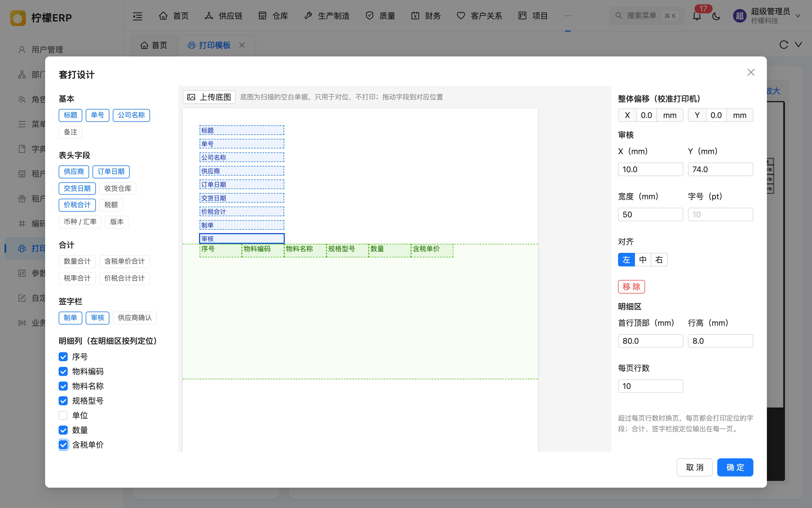The image size is (812, 508).
Task: Click the upload background image icon button
Action: [209, 97]
